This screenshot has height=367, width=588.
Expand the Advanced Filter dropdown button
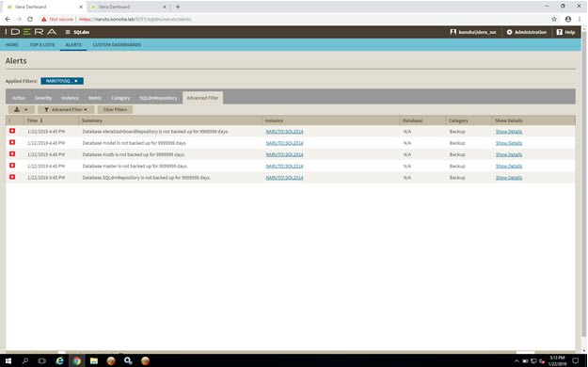click(x=66, y=109)
